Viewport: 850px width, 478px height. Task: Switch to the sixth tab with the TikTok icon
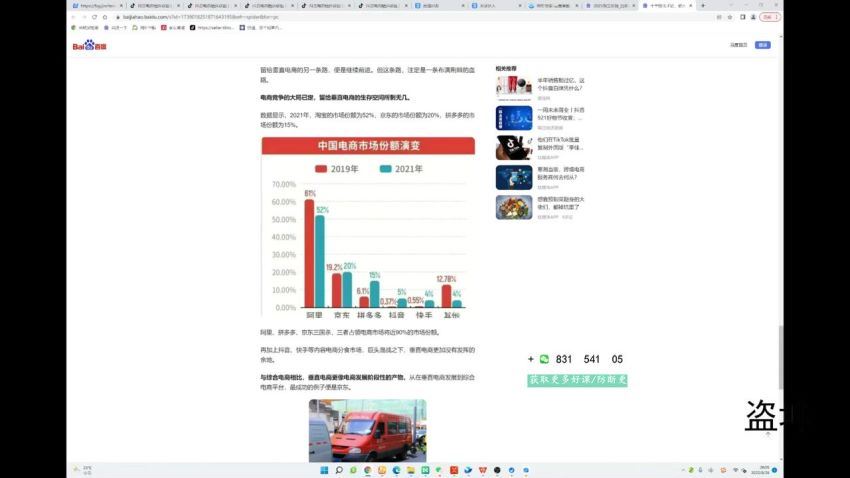point(382,5)
